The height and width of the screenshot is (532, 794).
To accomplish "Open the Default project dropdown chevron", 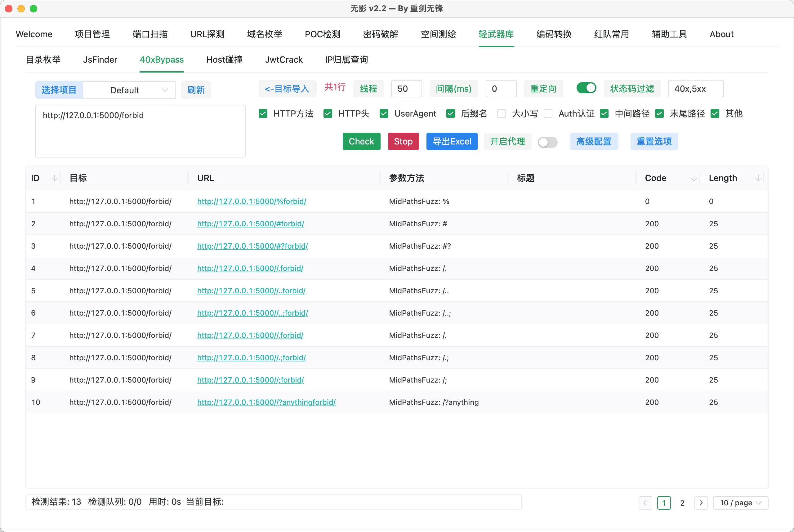I will click(165, 90).
